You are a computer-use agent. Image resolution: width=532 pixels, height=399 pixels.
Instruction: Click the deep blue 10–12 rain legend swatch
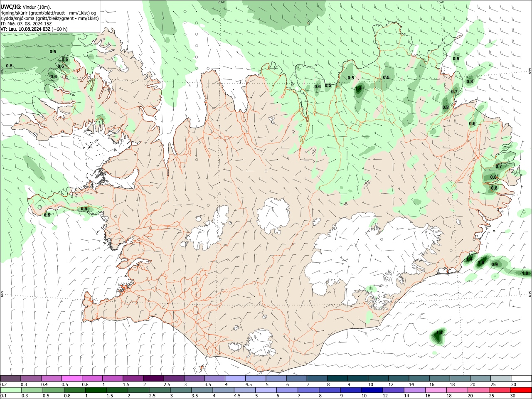(372, 390)
